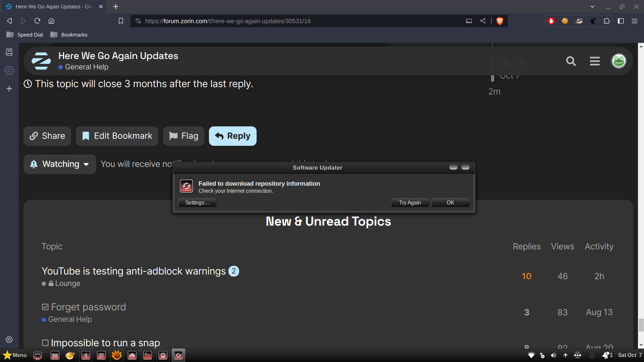This screenshot has width=644, height=362.
Task: Click the Zorin forum logo
Action: coord(41,61)
